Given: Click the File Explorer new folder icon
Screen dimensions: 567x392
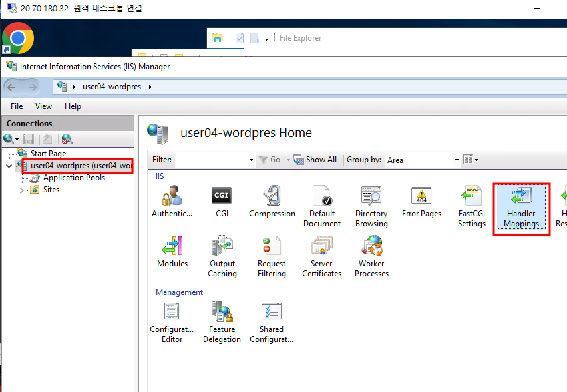Looking at the screenshot, I should tap(255, 38).
